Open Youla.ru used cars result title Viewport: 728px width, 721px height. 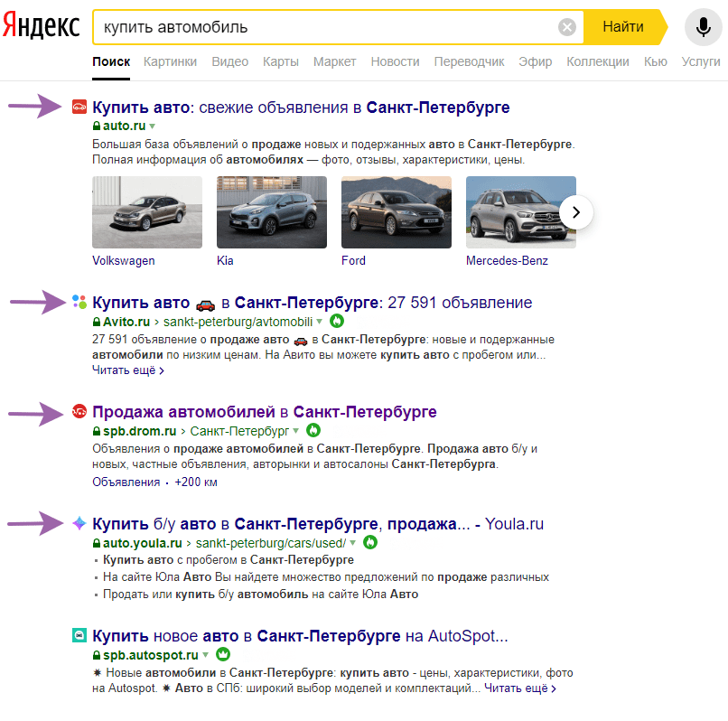pos(318,523)
